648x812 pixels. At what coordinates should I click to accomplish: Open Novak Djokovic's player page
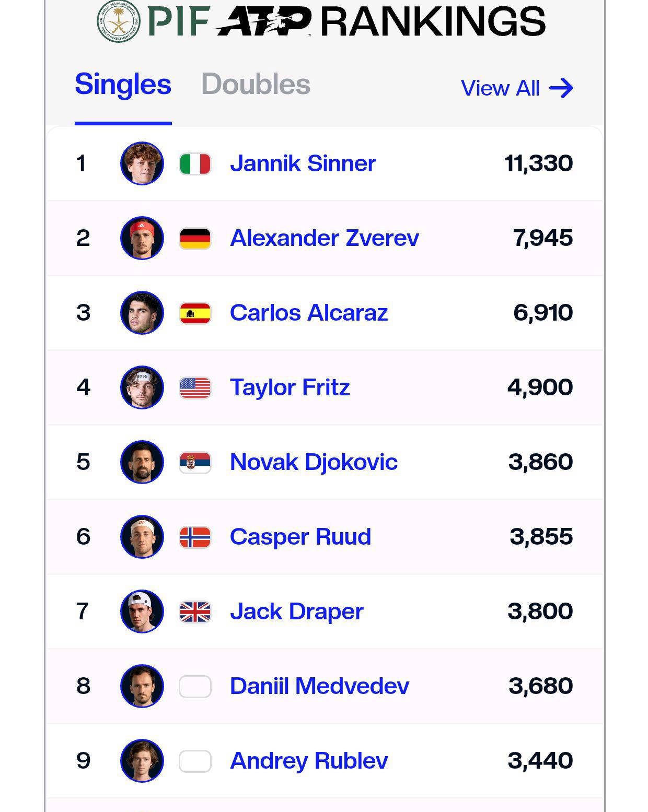pos(314,462)
